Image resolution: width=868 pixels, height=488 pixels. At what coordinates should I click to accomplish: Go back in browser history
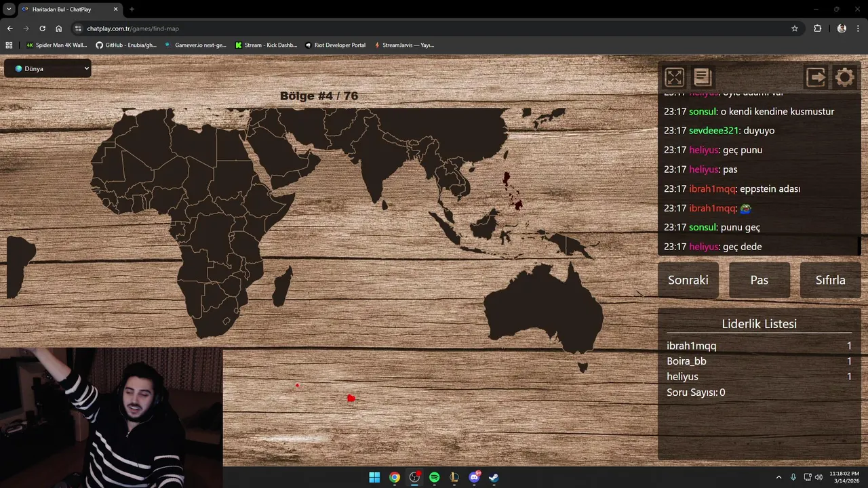(9, 28)
